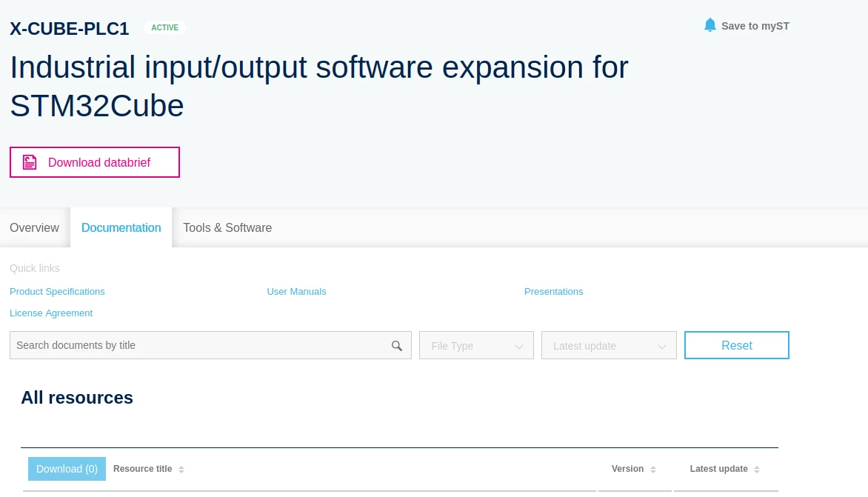Click the All resources heading
The width and height of the screenshot is (868, 497).
tap(77, 398)
